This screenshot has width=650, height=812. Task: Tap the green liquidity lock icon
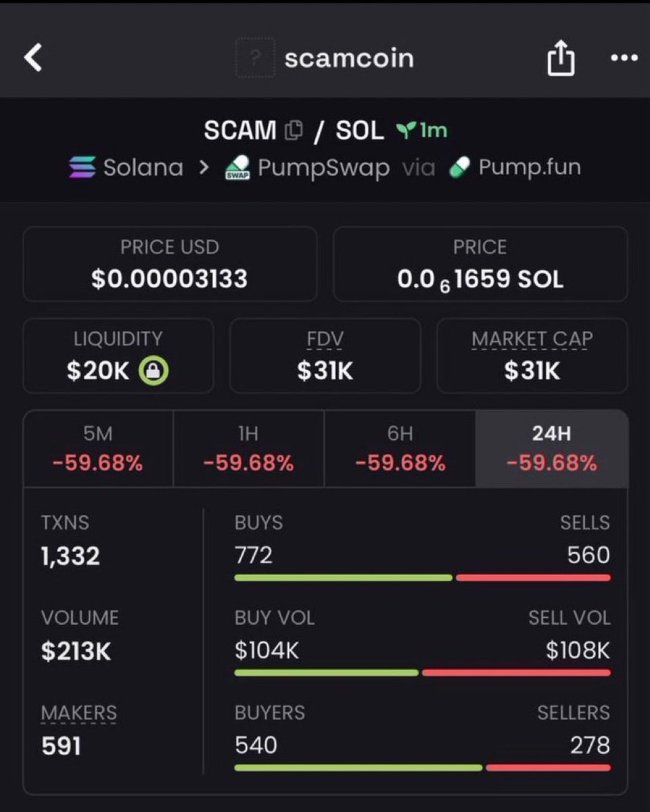click(x=154, y=371)
